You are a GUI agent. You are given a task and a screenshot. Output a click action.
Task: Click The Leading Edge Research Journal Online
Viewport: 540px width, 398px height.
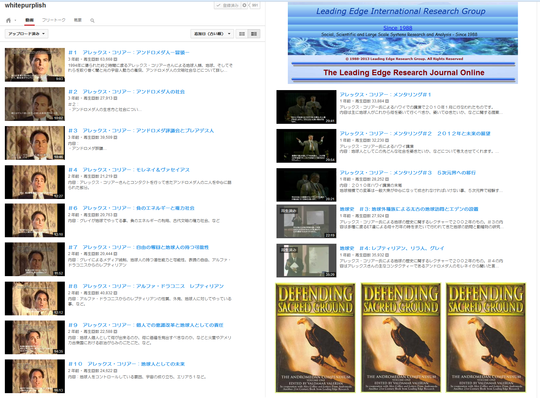(404, 73)
